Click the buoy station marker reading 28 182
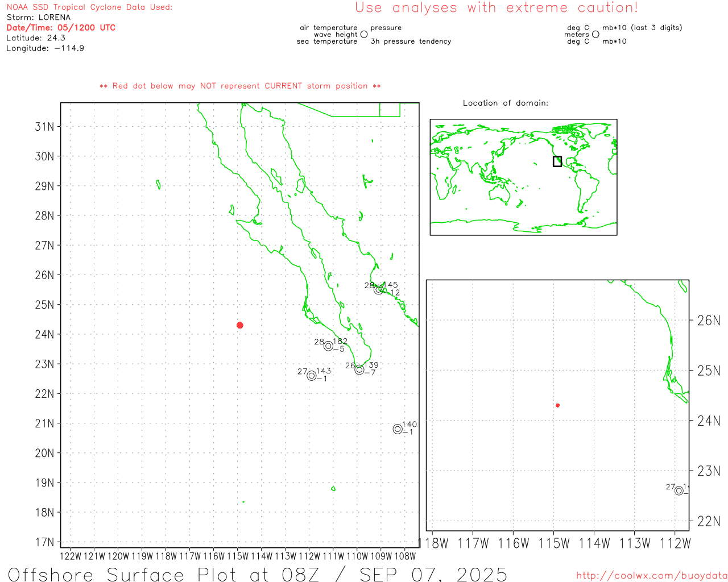The height and width of the screenshot is (582, 728). click(328, 346)
